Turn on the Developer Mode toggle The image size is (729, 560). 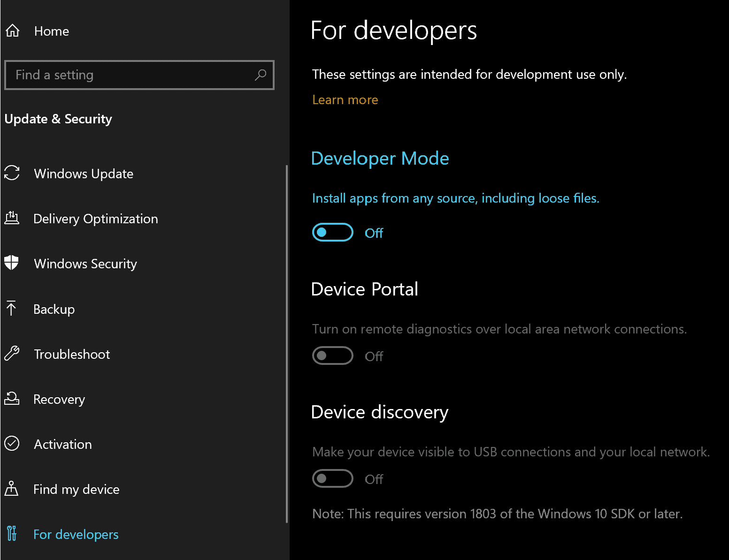[333, 232]
